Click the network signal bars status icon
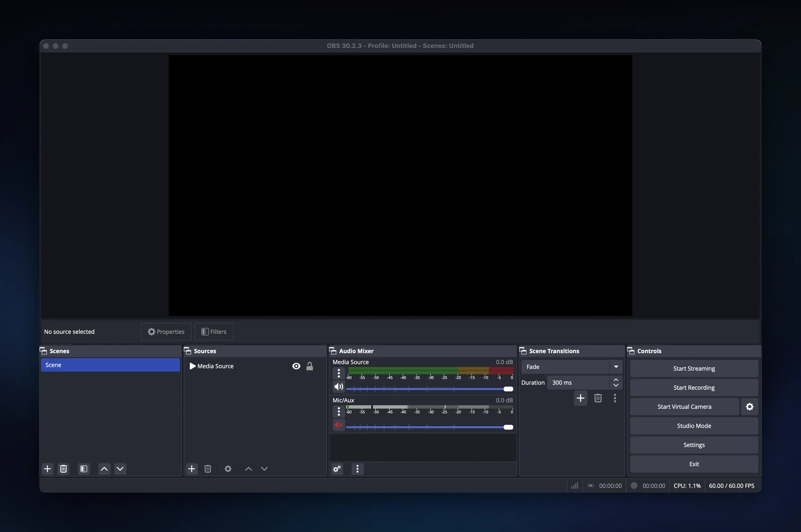Image resolution: width=801 pixels, height=532 pixels. 574,486
